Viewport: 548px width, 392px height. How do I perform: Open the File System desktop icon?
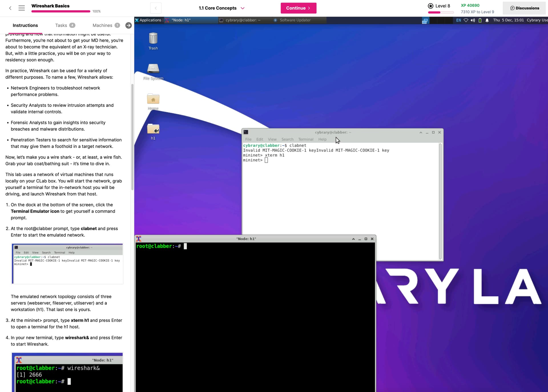(153, 69)
